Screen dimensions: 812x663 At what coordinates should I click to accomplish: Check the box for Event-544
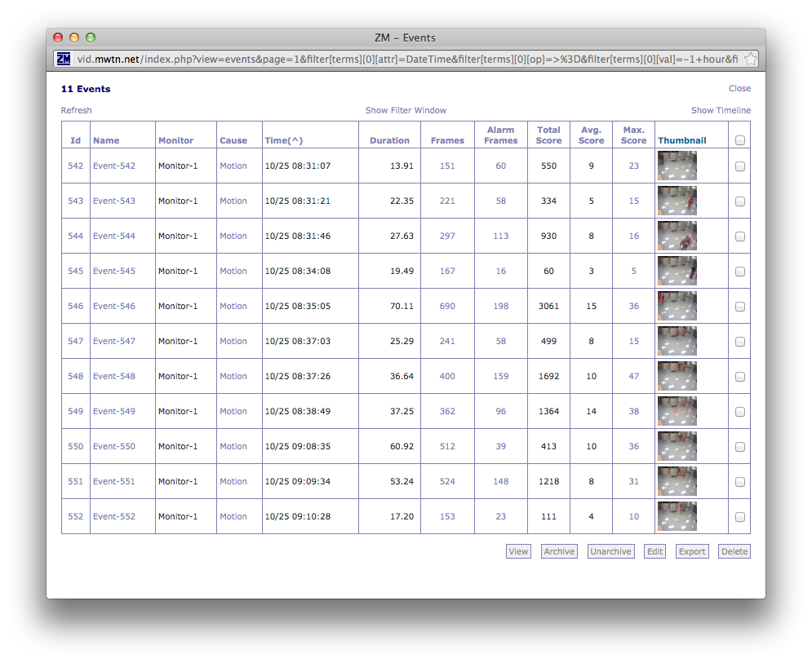740,236
